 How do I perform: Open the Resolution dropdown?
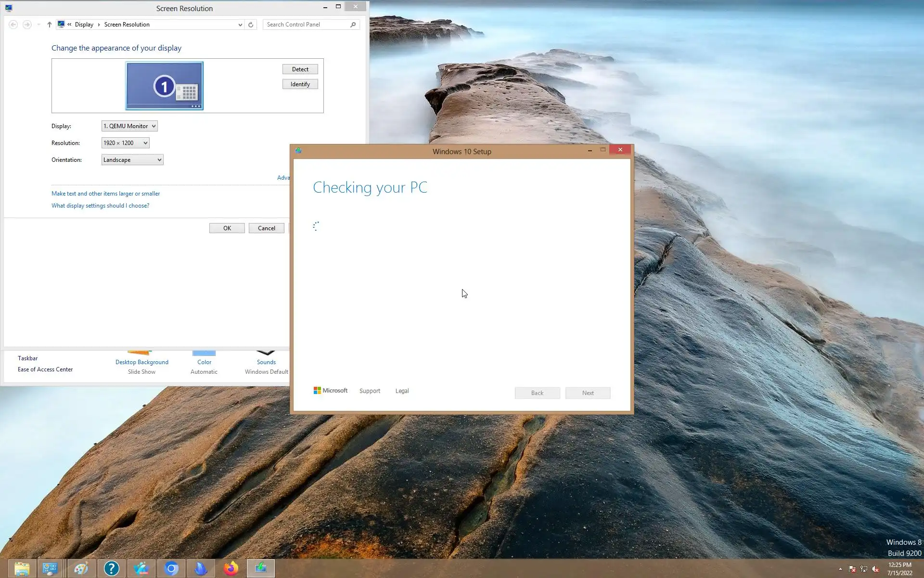point(125,143)
